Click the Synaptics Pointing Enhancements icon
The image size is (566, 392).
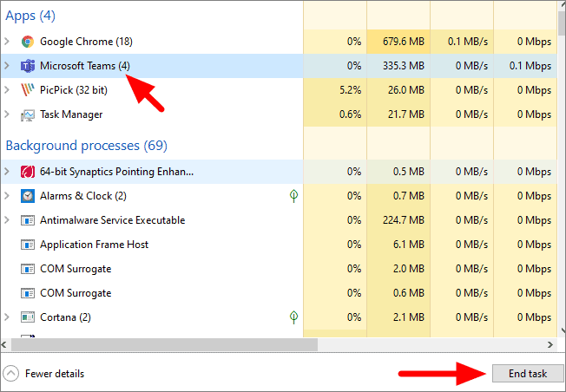pos(28,172)
